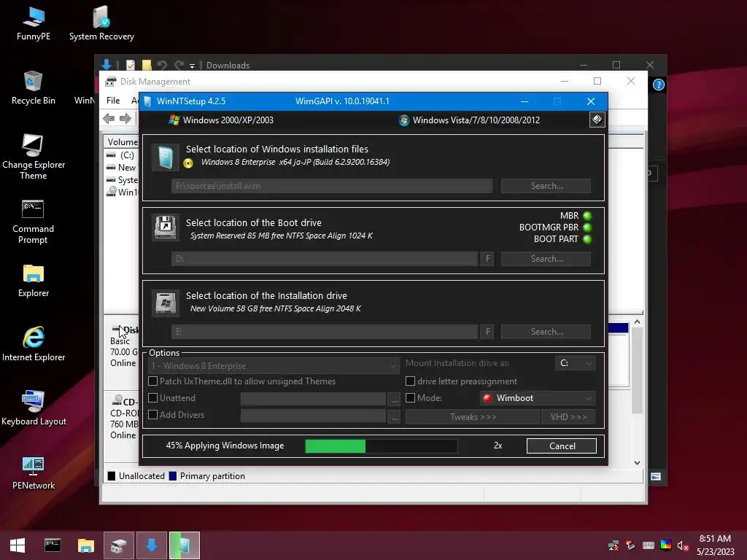747x560 pixels.
Task: Switch to Downloads taskbar button
Action: [x=152, y=545]
